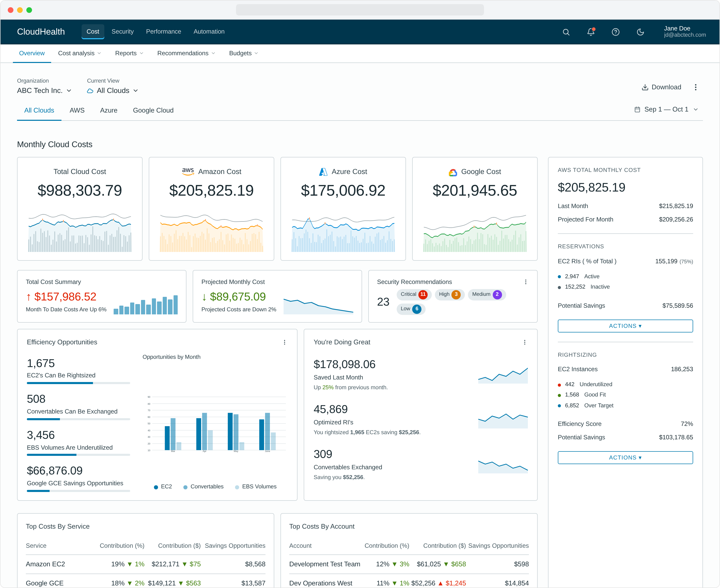The image size is (720, 588).
Task: Open Sep 1 — Oct 1 date range dropdown
Action: pyautogui.click(x=666, y=109)
